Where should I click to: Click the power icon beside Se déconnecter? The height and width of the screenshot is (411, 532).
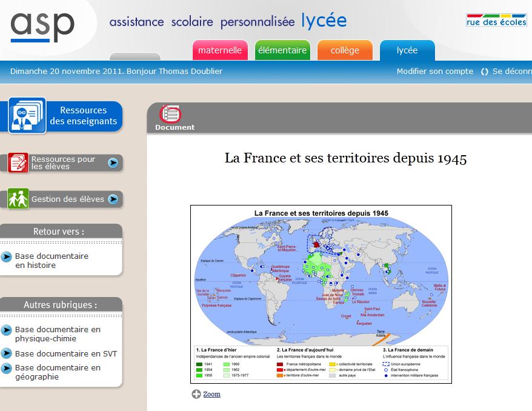tap(484, 72)
